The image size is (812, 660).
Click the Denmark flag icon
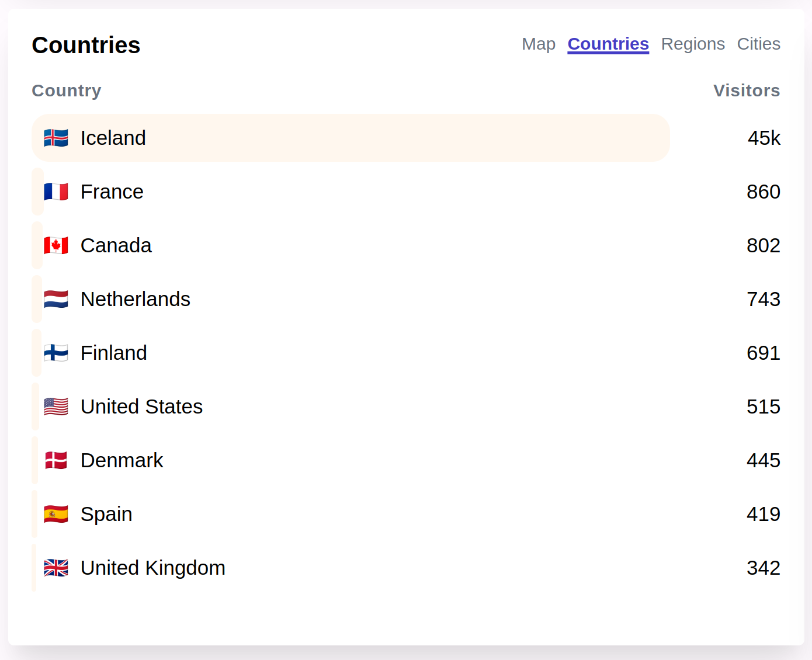(56, 460)
